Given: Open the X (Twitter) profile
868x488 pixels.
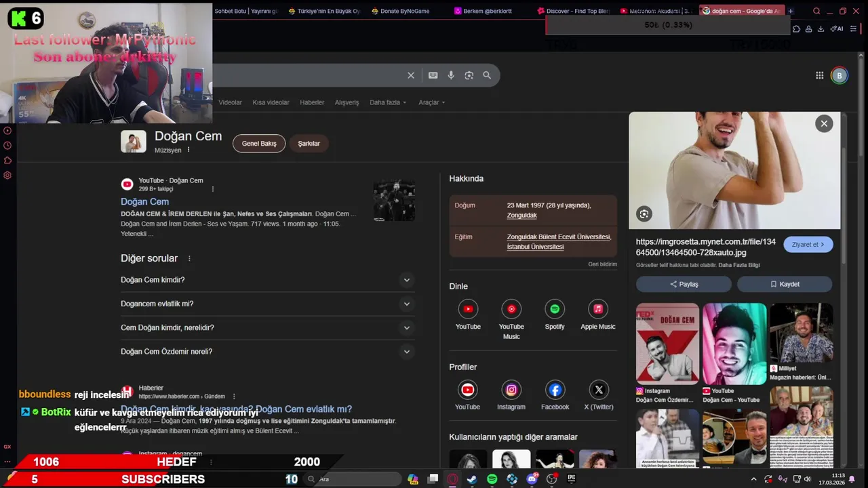Looking at the screenshot, I should coord(599,396).
